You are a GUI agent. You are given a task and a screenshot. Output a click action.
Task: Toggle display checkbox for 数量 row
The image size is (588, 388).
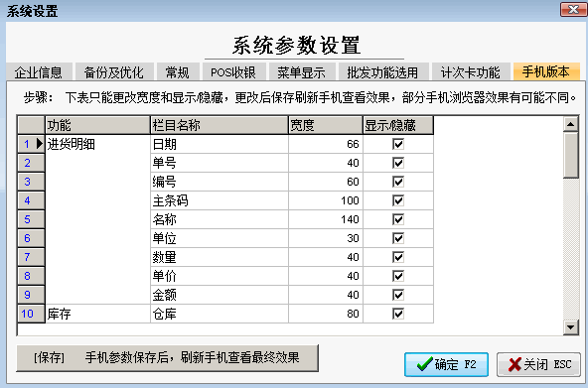(398, 257)
